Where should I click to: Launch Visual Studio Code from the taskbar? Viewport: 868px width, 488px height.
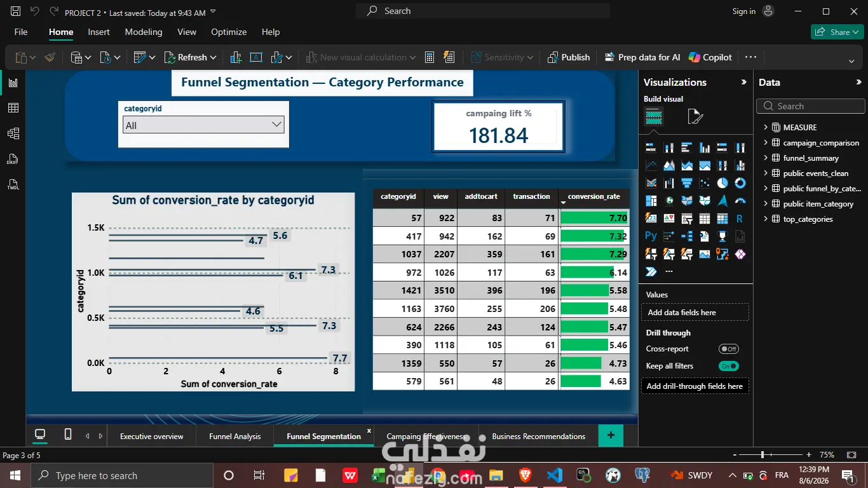(x=554, y=475)
